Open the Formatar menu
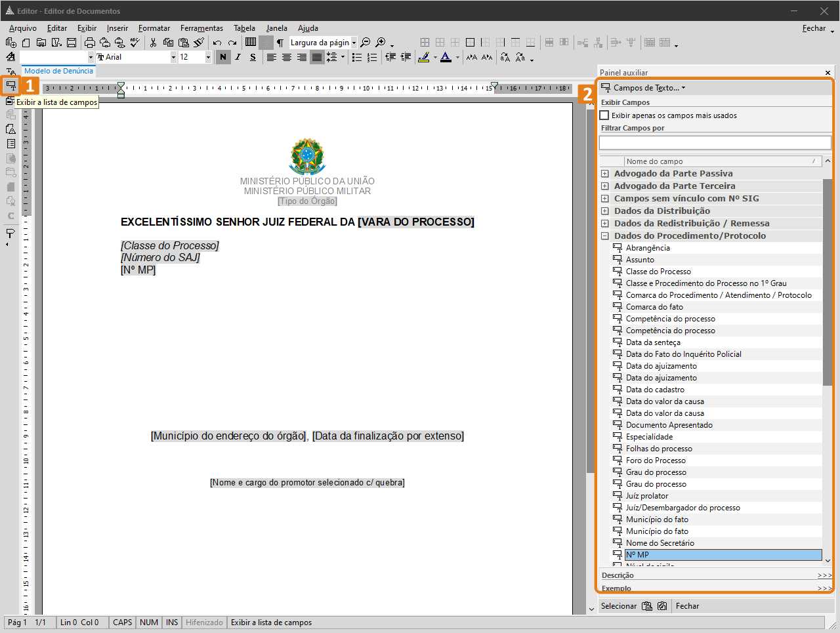 [x=154, y=28]
